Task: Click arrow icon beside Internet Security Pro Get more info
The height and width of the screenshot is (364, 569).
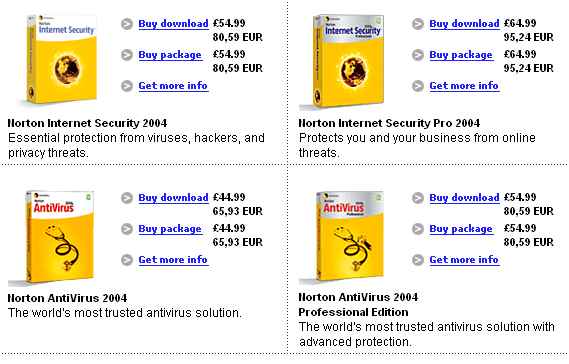Action: (418, 86)
